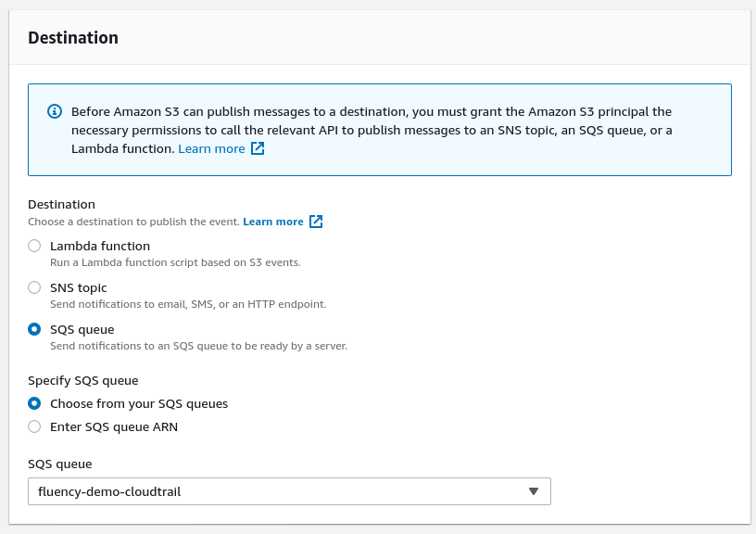The image size is (756, 534).
Task: Select the SNS topic radio button
Action: (34, 287)
